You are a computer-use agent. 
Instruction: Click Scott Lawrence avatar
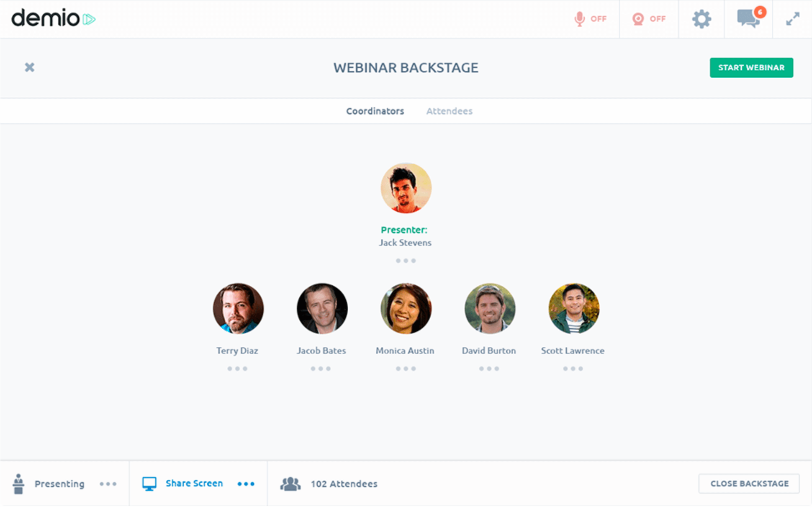[574, 308]
